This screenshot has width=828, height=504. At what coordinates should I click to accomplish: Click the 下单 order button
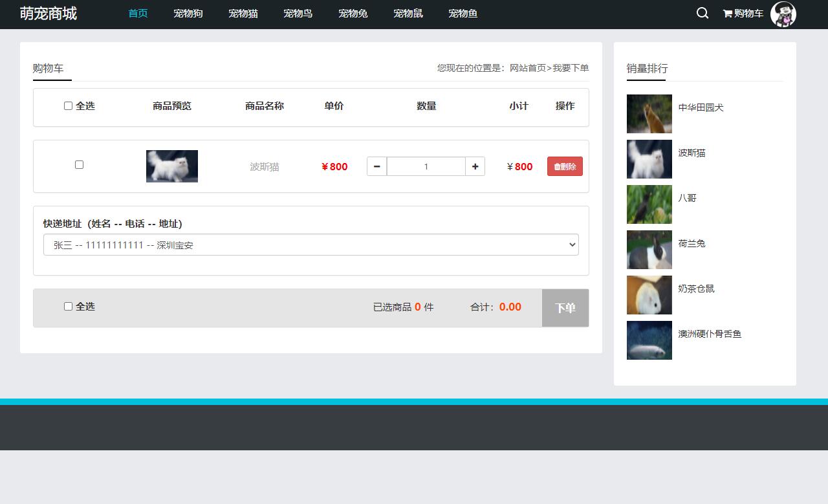pos(565,307)
